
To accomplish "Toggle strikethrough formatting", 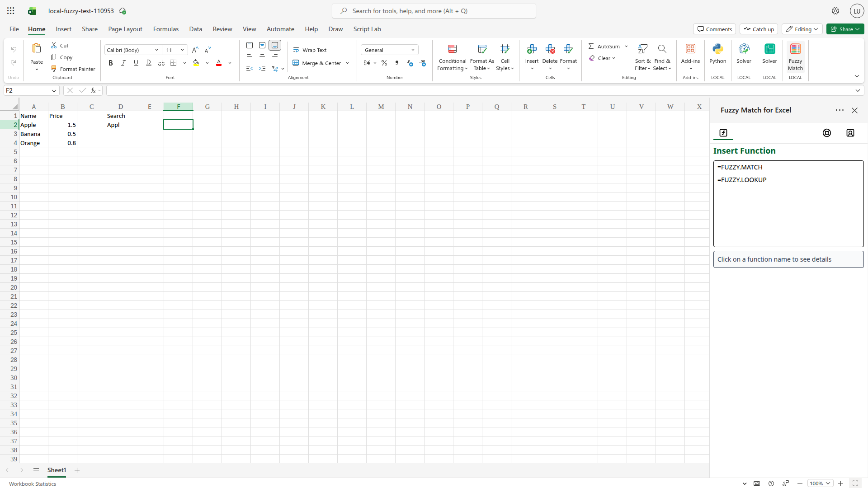I will (x=161, y=63).
